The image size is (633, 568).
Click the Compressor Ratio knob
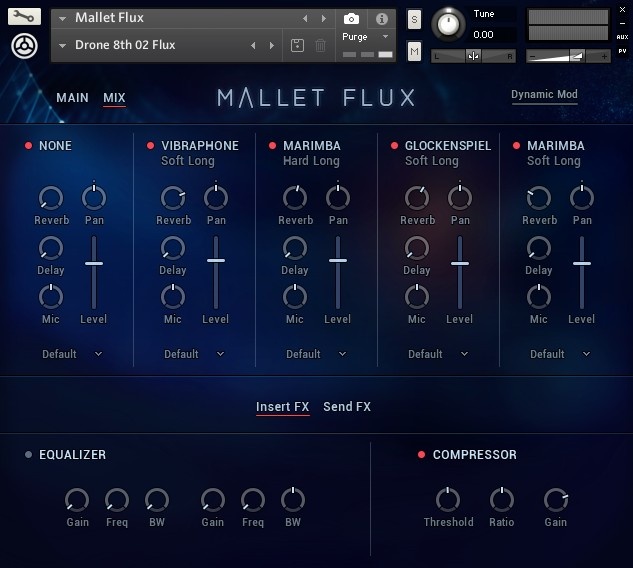[502, 499]
